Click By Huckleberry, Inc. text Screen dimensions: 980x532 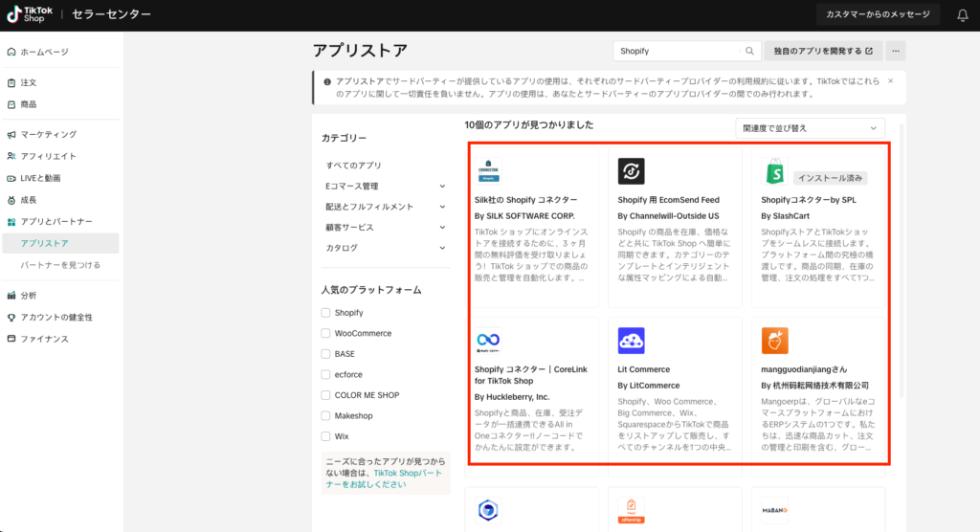(512, 397)
